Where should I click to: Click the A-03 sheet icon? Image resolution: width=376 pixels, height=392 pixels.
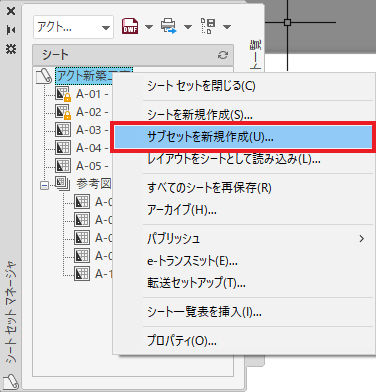[62, 130]
